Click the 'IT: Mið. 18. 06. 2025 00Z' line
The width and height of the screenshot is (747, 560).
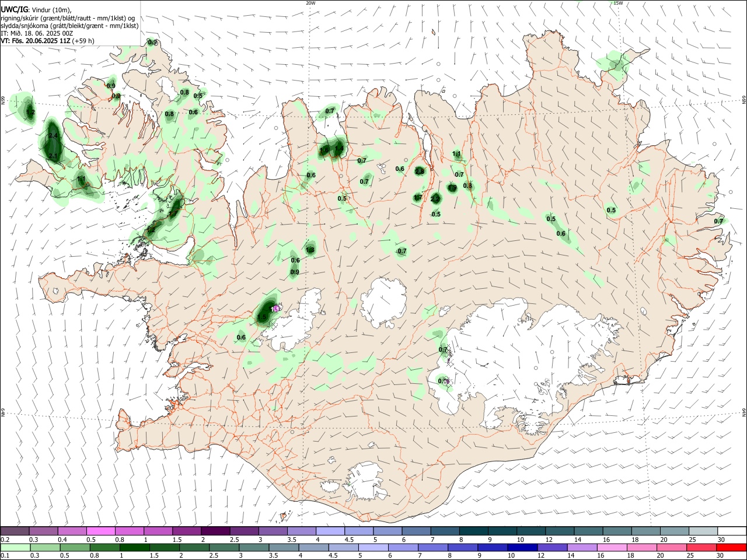[37, 33]
